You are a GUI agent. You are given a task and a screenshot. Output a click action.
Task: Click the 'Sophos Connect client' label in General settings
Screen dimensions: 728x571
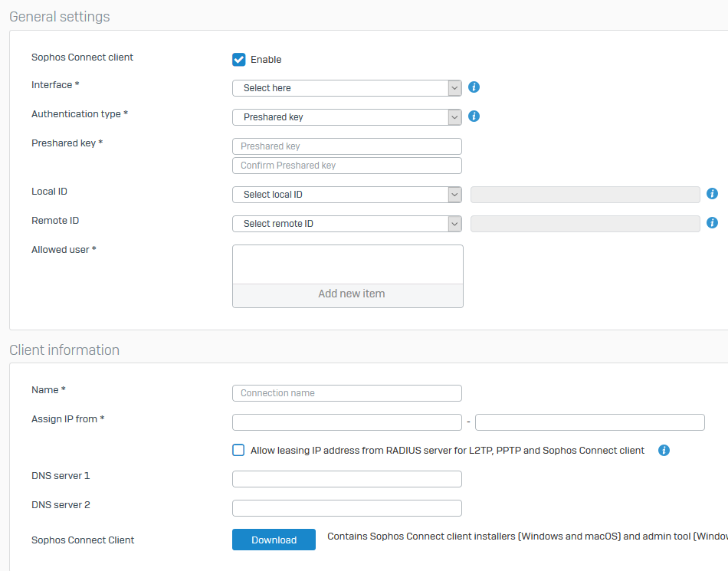pos(82,57)
